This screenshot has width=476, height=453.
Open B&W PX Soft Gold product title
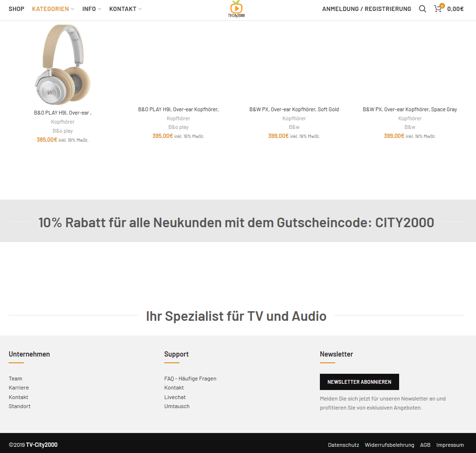pyautogui.click(x=294, y=109)
